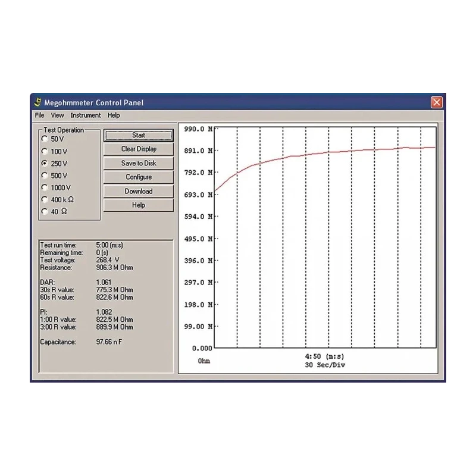This screenshot has height=476, width=476.
Task: Click the Test voltage value 268.4 V
Action: [108, 260]
